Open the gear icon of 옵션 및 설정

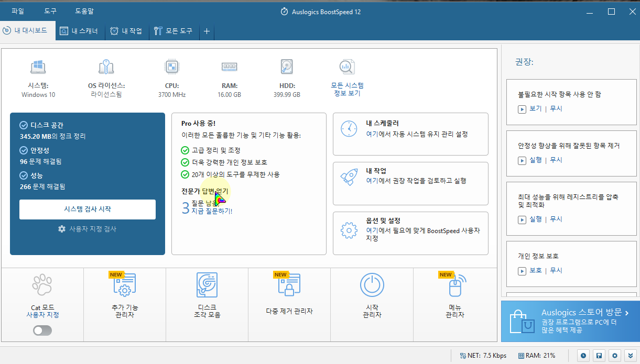349,230
